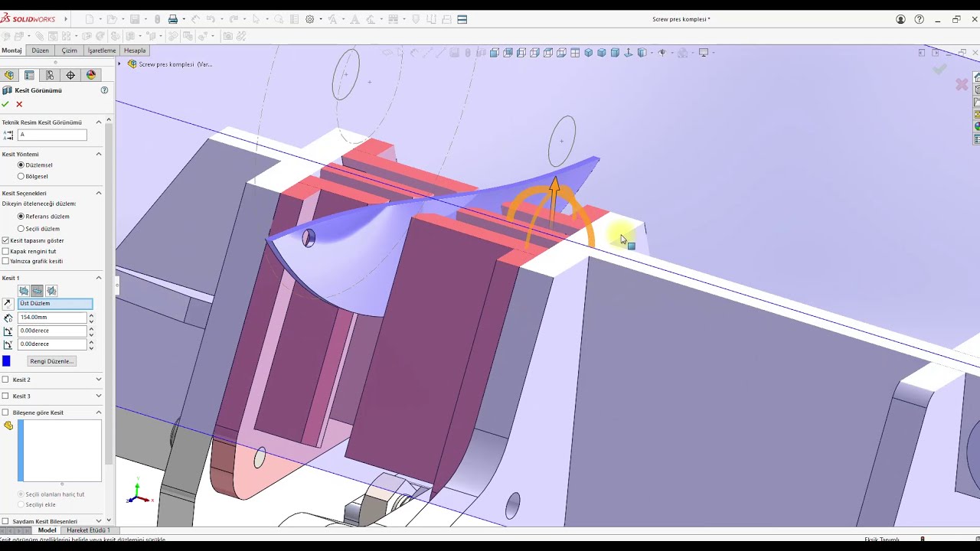The image size is (980, 551).
Task: Collapse Bileşene göre Kesit section chevron
Action: point(99,412)
